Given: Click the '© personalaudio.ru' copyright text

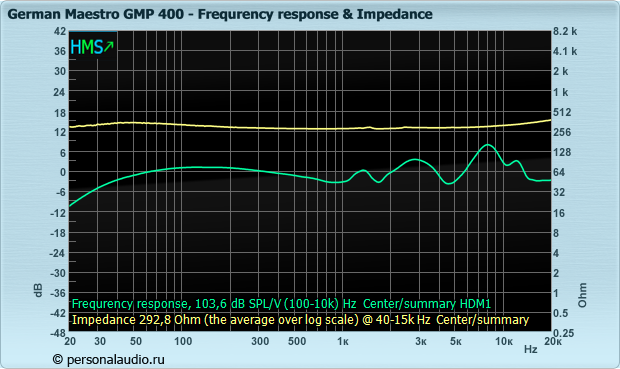Looking at the screenshot, I should pyautogui.click(x=108, y=360).
